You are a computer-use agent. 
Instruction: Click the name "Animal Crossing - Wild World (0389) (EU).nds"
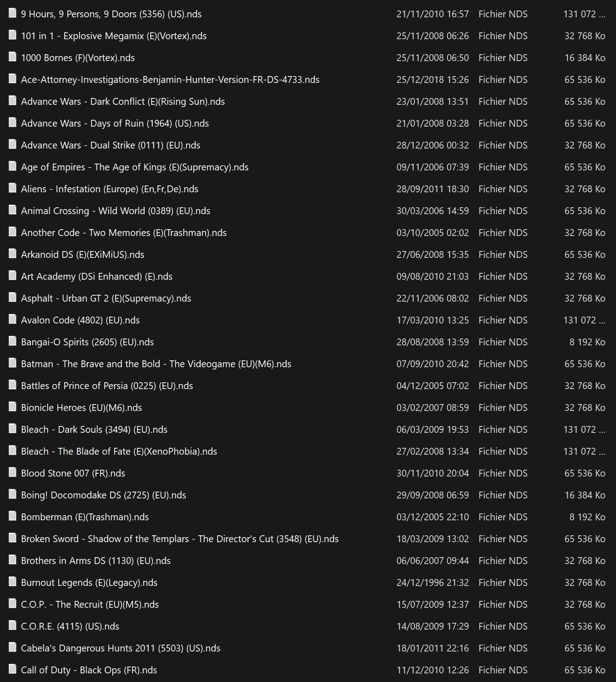(x=116, y=211)
